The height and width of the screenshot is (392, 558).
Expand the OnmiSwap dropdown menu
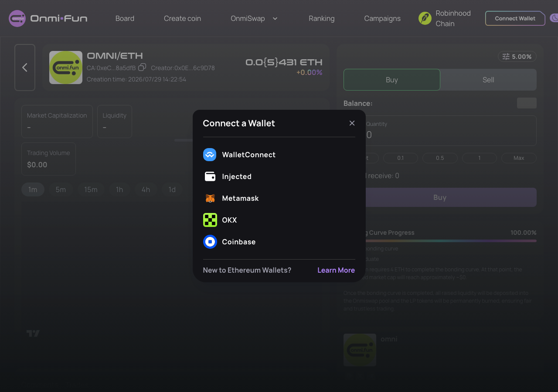(254, 18)
